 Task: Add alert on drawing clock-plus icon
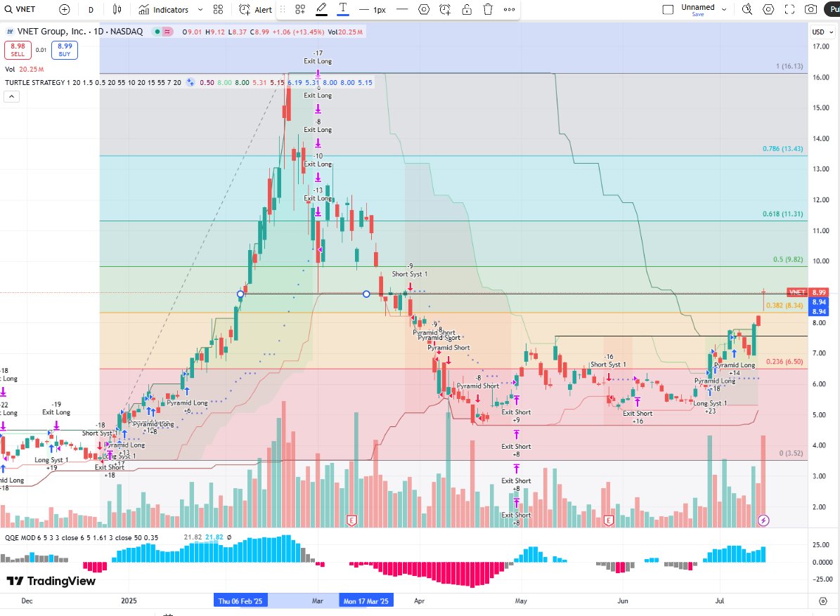[x=445, y=10]
